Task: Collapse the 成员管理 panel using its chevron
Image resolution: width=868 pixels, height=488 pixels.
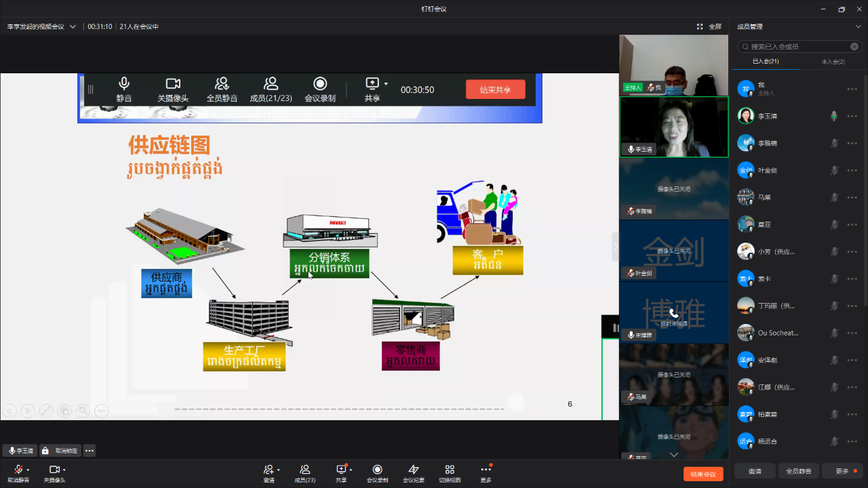Action: coord(858,26)
